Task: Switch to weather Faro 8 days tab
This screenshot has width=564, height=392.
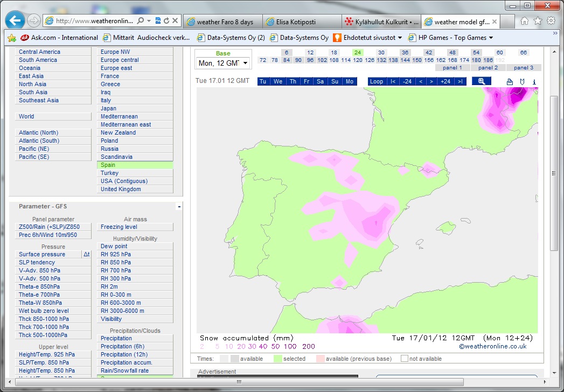Action: [224, 22]
